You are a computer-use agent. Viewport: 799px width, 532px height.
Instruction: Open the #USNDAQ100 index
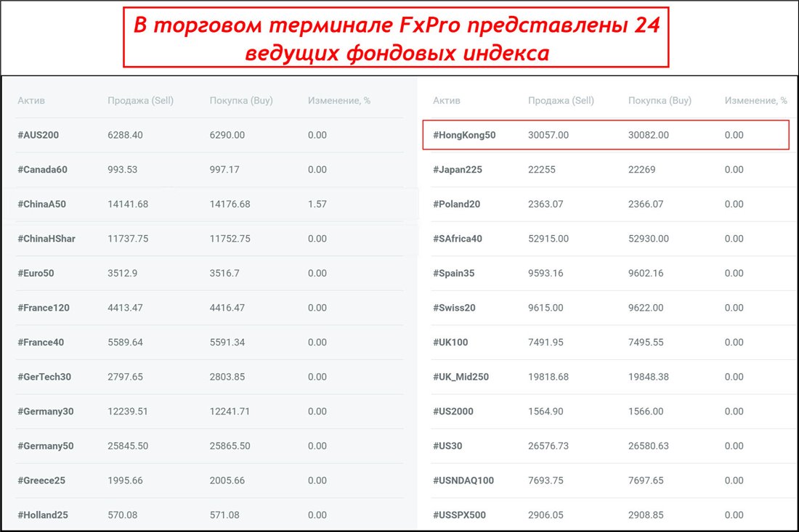(x=463, y=480)
